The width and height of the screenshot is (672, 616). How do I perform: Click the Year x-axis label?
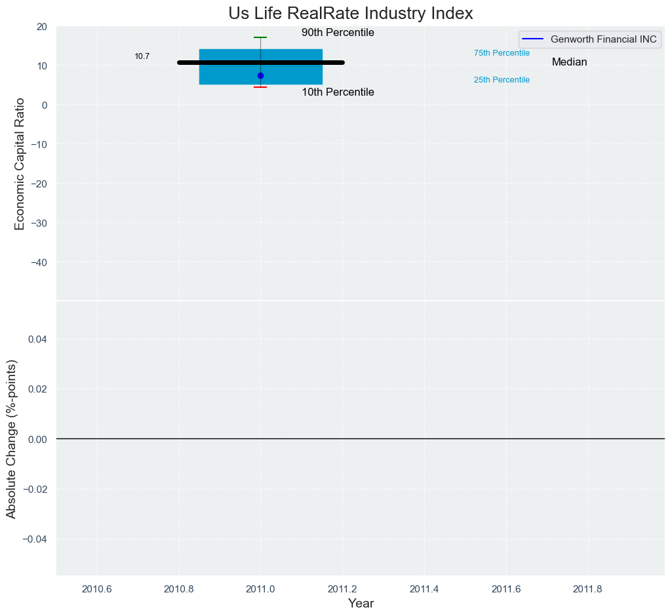[x=361, y=604]
